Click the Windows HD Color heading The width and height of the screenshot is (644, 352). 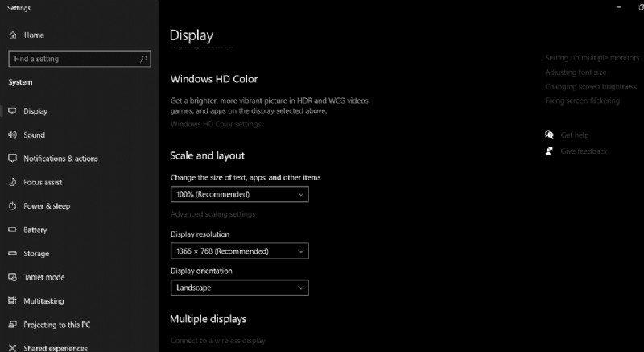click(214, 79)
